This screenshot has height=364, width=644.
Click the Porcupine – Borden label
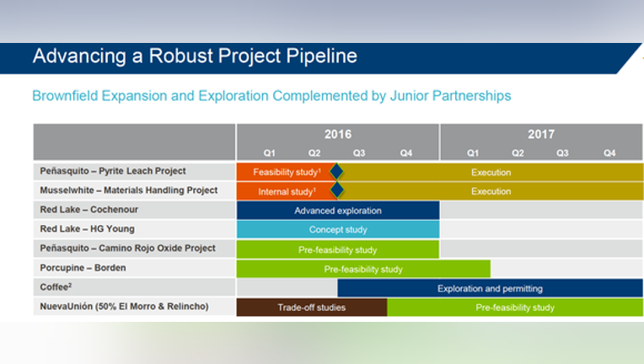pyautogui.click(x=83, y=268)
